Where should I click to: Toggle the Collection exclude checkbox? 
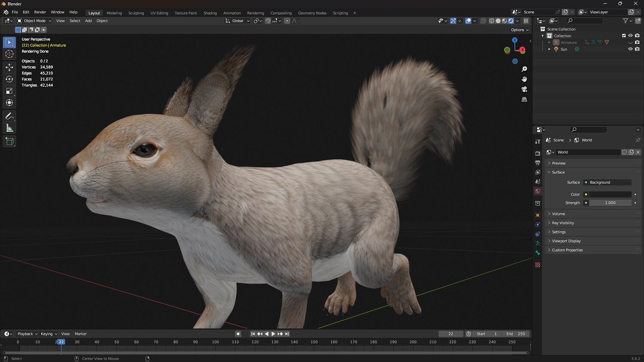point(624,36)
